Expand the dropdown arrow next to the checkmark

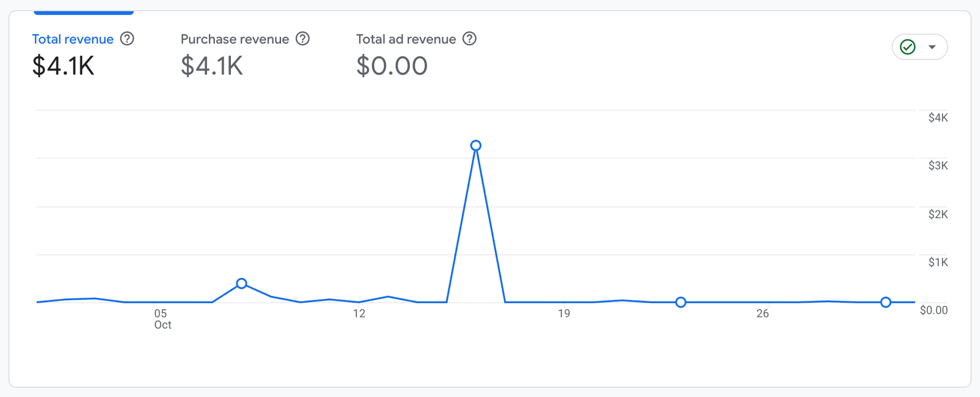tap(932, 47)
